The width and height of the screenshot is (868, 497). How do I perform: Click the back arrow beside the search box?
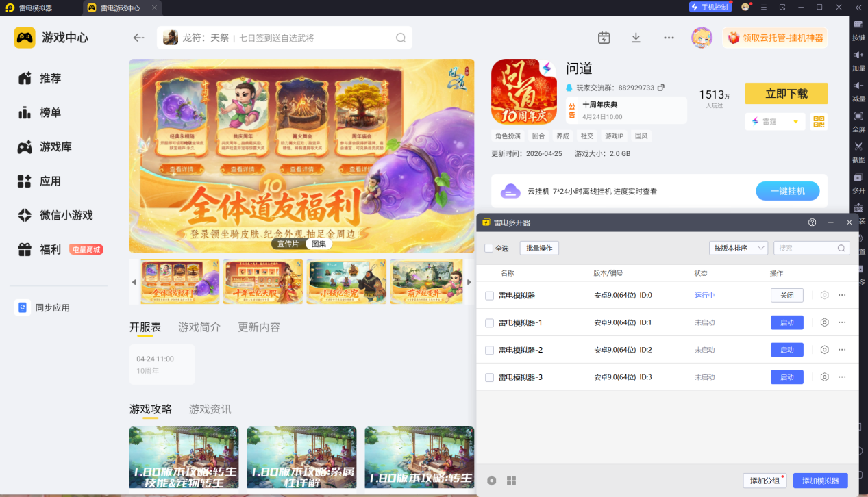139,38
